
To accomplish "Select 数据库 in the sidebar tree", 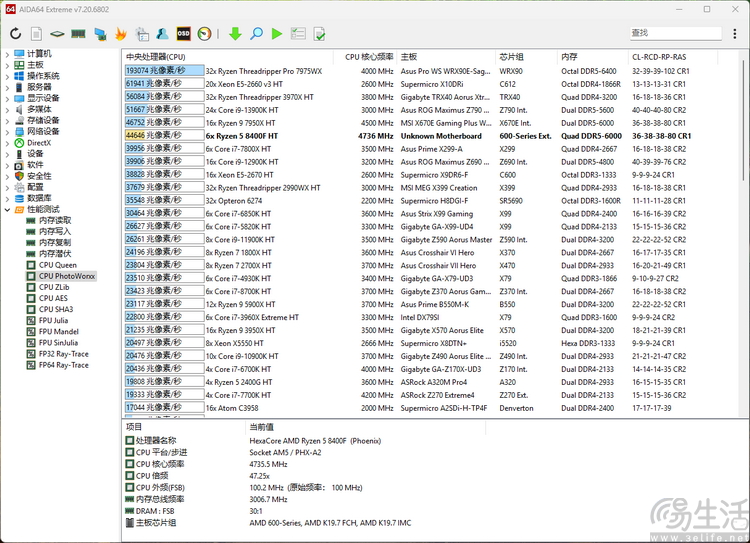I will click(39, 198).
